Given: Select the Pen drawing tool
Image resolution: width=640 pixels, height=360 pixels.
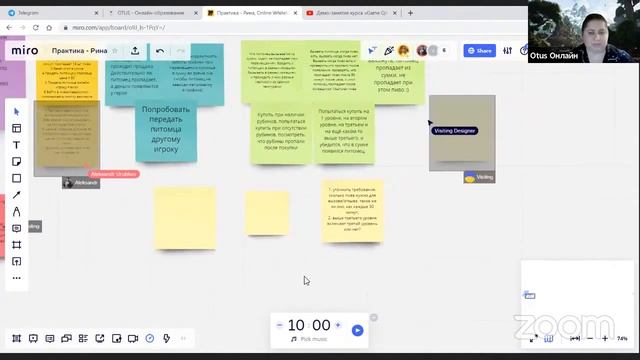Looking at the screenshot, I should 16,212.
